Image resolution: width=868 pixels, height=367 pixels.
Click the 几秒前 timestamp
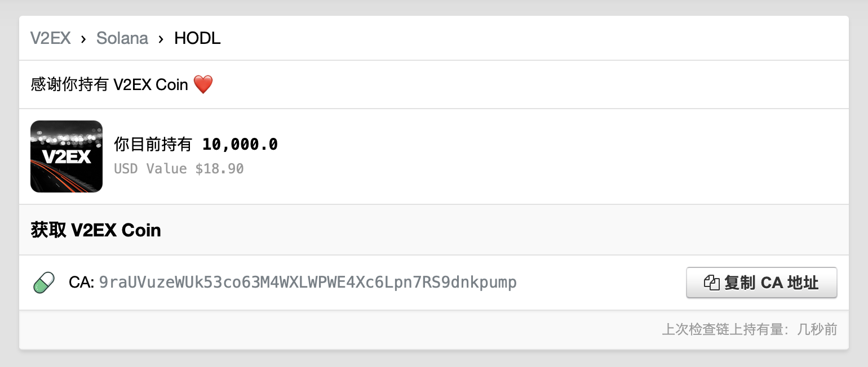tap(817, 330)
